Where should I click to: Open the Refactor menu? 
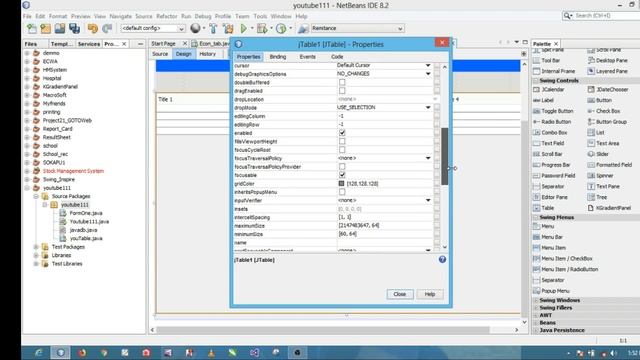(x=167, y=16)
